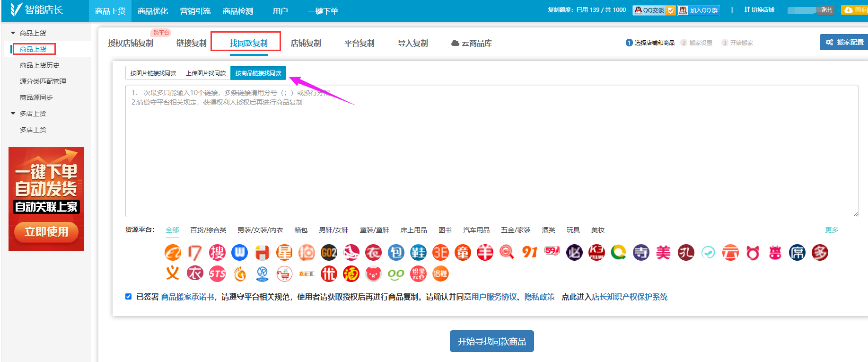Switch to 上传图片找同款 mode

click(206, 73)
